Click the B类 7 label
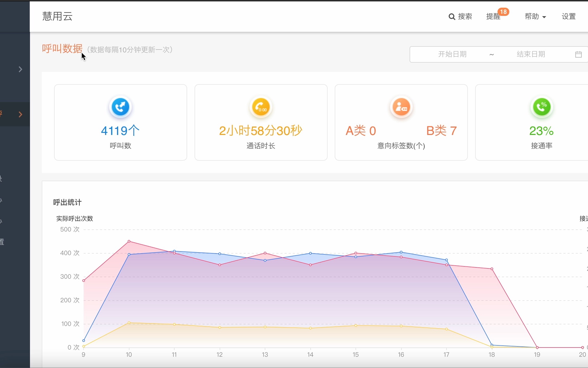The image size is (588, 368). (x=441, y=131)
